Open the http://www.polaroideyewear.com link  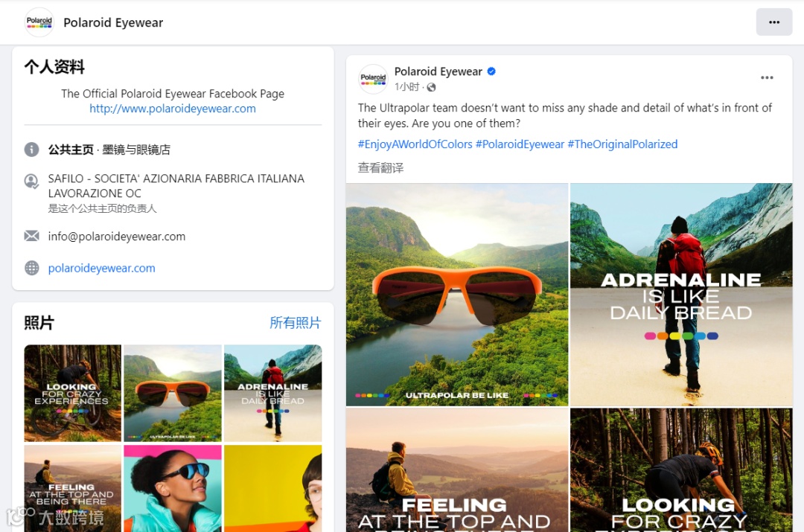[172, 108]
